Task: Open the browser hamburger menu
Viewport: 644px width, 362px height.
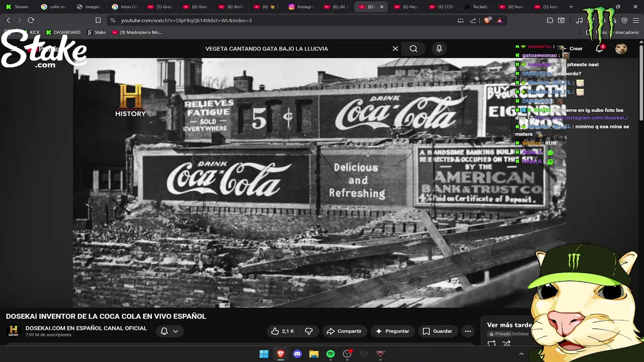Action: point(636,20)
